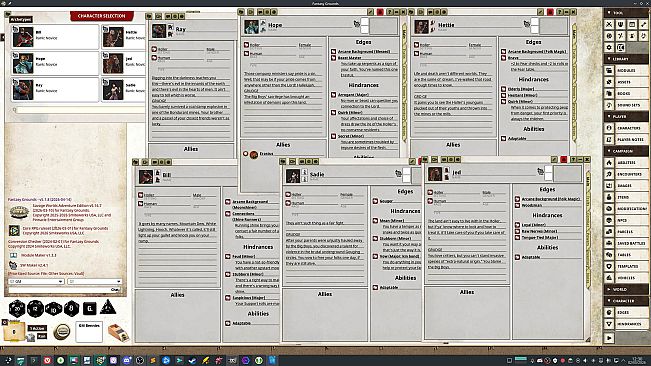Select the Bill archetype card

pyautogui.click(x=55, y=37)
